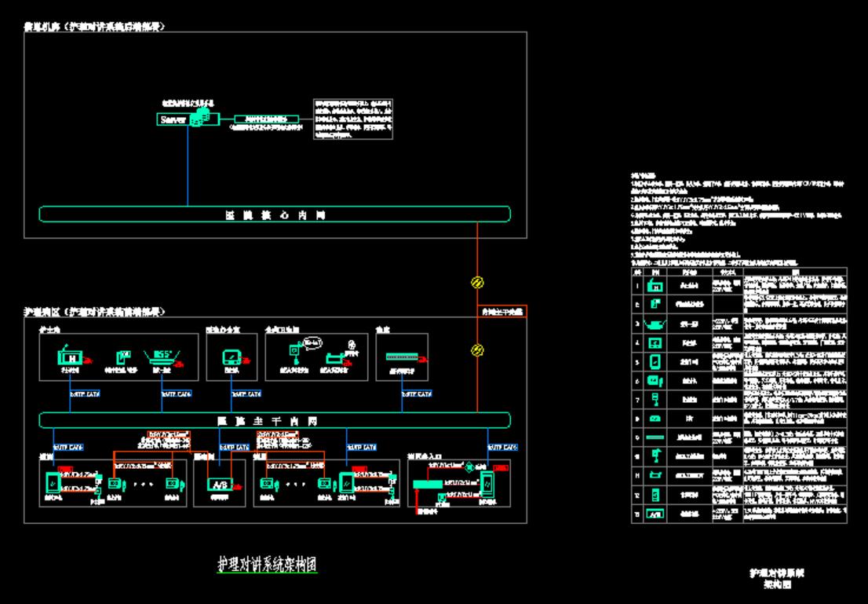Viewport: 868px width, 604px height.
Task: Select the first icon in the legend table
Action: point(655,287)
